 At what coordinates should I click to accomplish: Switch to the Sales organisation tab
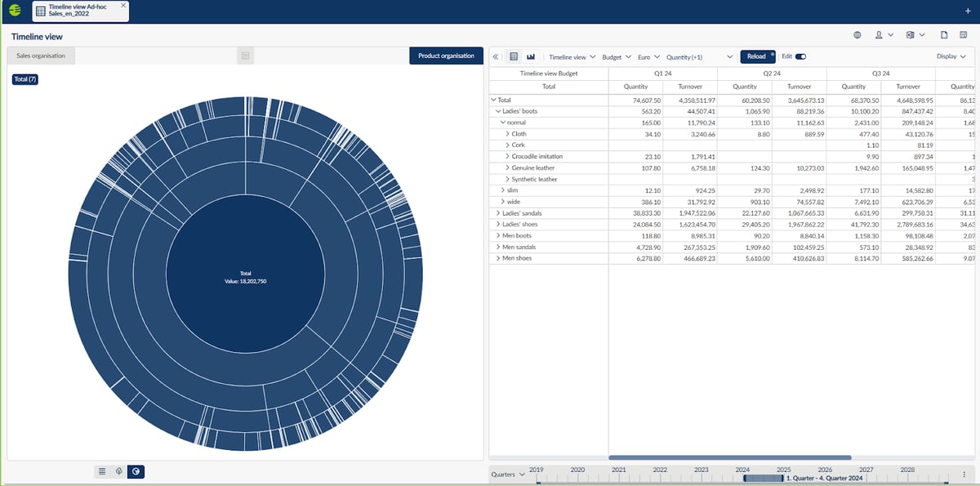point(38,56)
